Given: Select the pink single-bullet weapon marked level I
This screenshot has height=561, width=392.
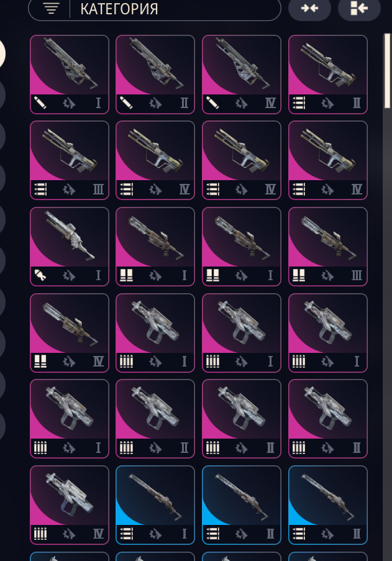Looking at the screenshot, I should pyautogui.click(x=70, y=75).
